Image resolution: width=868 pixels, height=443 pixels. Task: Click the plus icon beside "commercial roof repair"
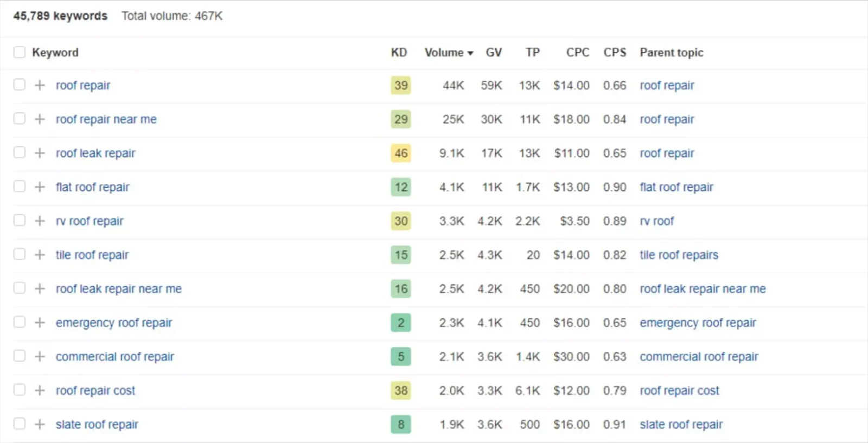pos(39,356)
